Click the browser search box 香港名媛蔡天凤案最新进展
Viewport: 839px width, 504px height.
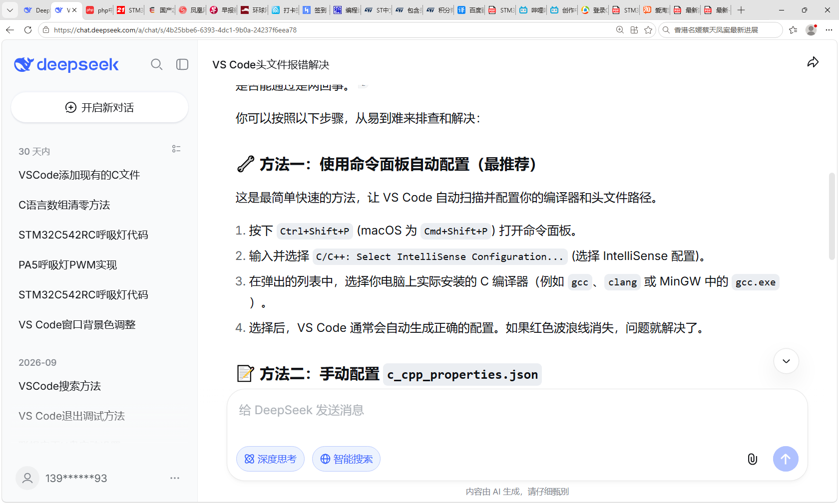[x=722, y=30]
